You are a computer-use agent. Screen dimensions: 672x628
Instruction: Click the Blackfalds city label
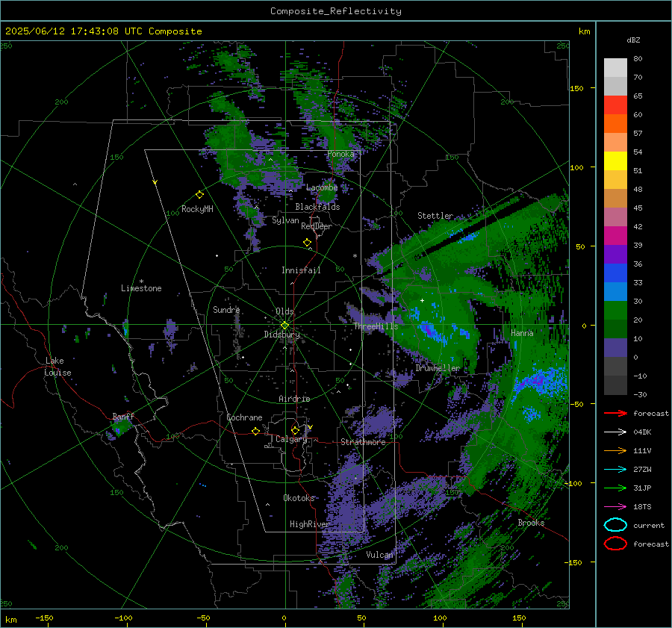(x=317, y=207)
